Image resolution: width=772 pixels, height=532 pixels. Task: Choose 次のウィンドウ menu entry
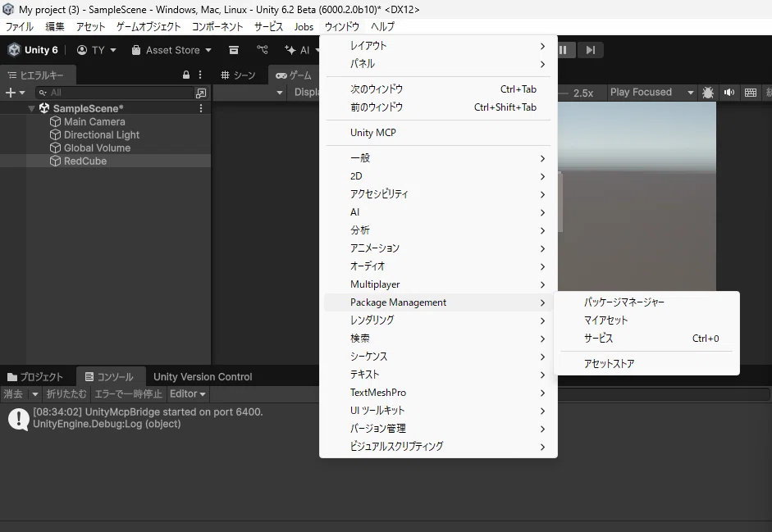coord(438,89)
